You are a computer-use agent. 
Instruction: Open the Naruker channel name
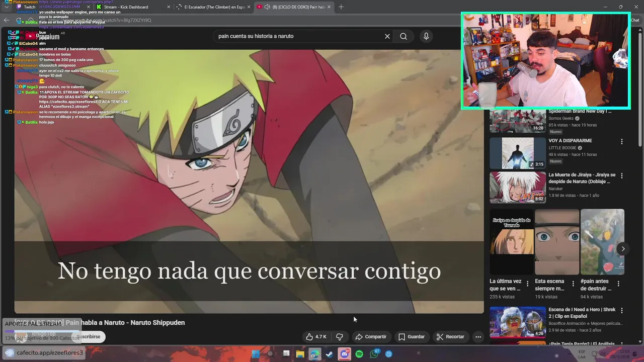point(555,189)
